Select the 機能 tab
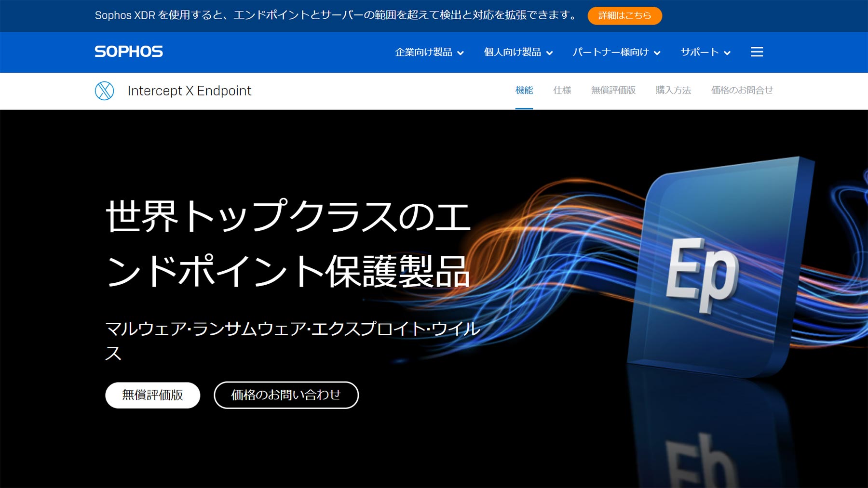Image resolution: width=868 pixels, height=488 pixels. click(x=524, y=90)
